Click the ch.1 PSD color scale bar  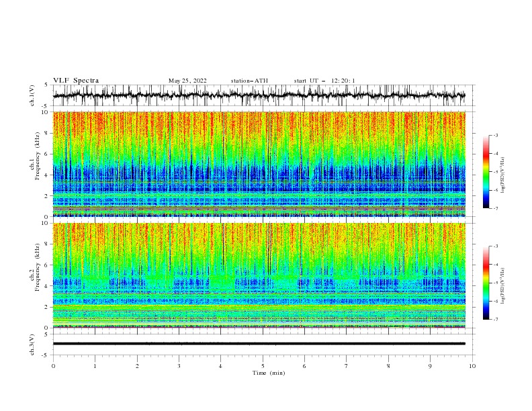486,172
